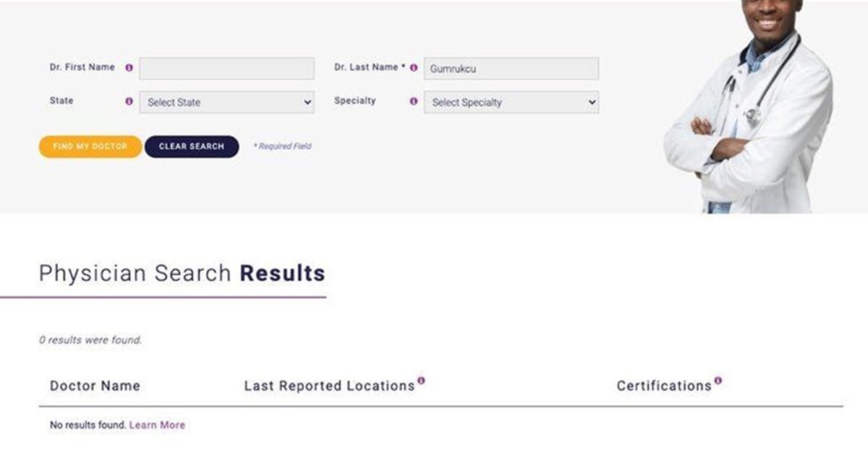Click the Certifications column header
The image size is (868, 459).
(x=664, y=386)
